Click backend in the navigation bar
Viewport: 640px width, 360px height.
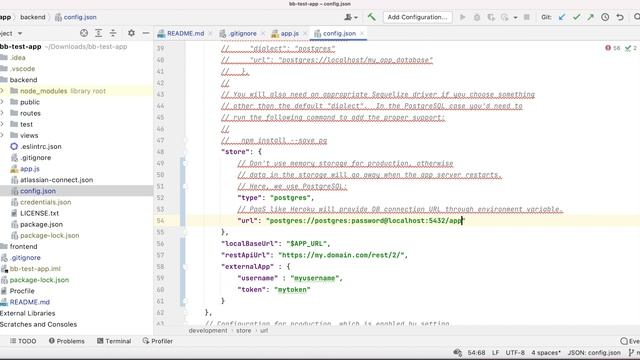point(33,17)
